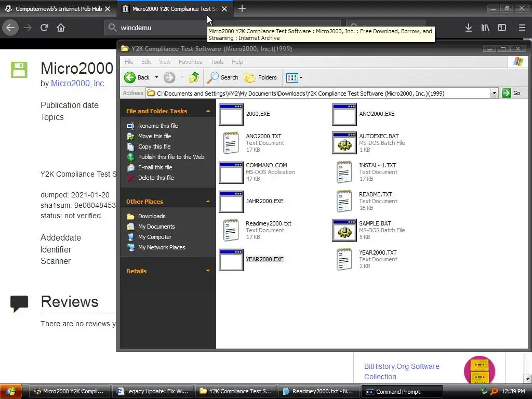The image size is (532, 399).
Task: Select the ANO2000.TXT text document icon
Action: (x=231, y=143)
